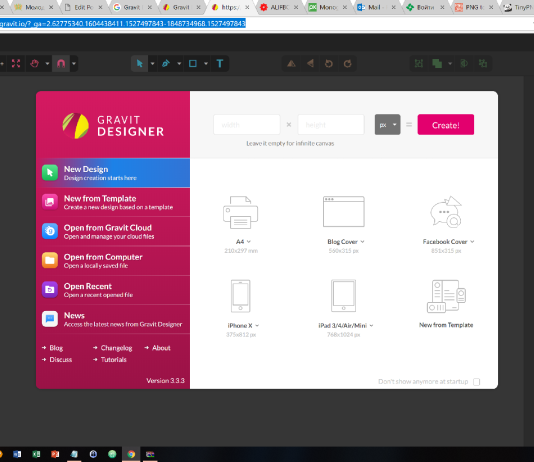Click the flip horizontal triangle icon

click(x=310, y=64)
